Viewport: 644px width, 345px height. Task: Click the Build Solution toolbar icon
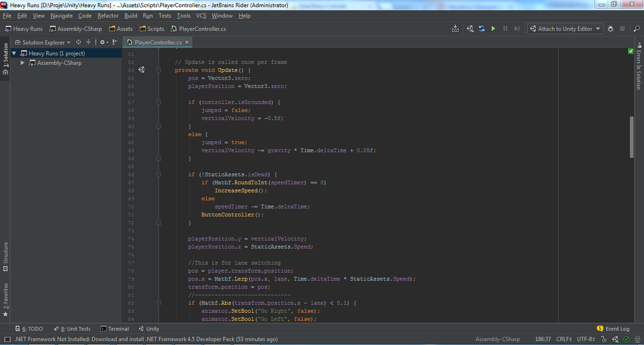click(x=455, y=29)
